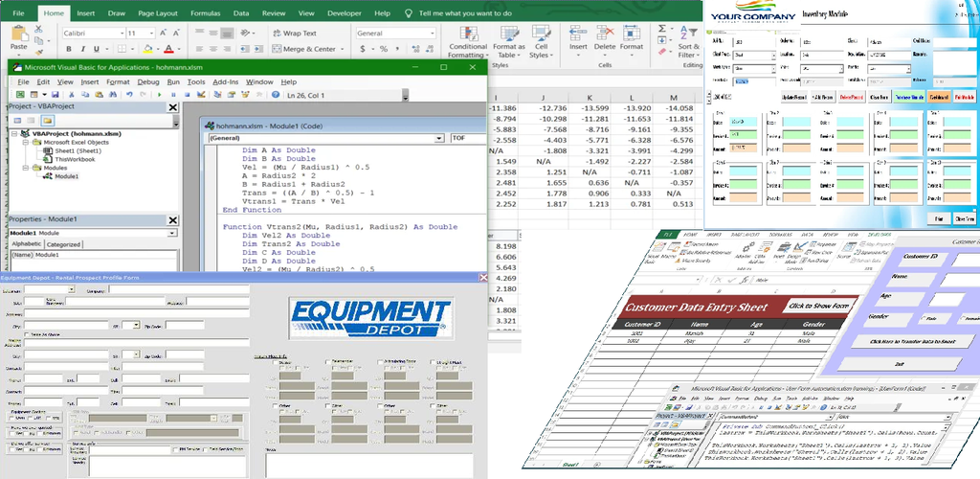Click the Company input field in Equipment Depot form
This screenshot has height=479, width=980.
179,289
